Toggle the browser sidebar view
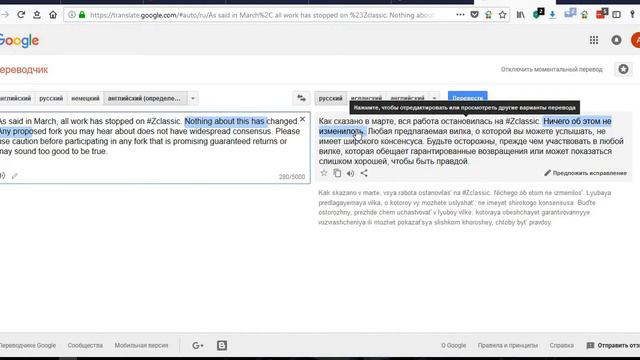Screen dimensions: 640x360 click(x=616, y=15)
